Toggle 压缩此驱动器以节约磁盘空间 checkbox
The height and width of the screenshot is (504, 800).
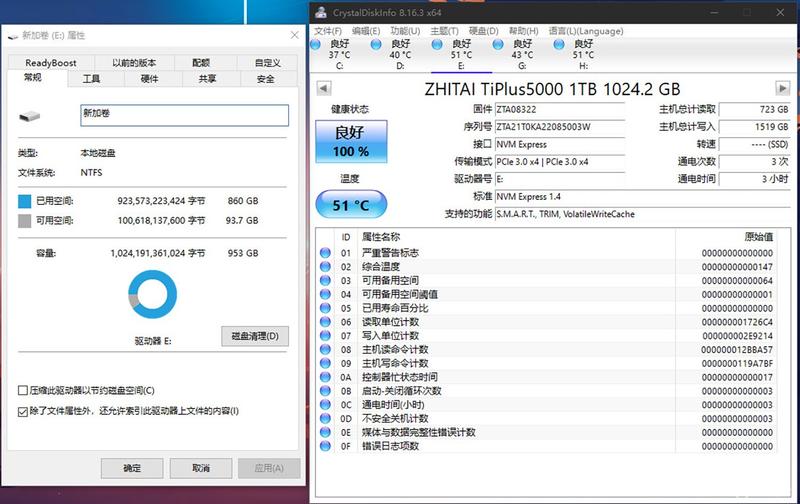(x=22, y=390)
